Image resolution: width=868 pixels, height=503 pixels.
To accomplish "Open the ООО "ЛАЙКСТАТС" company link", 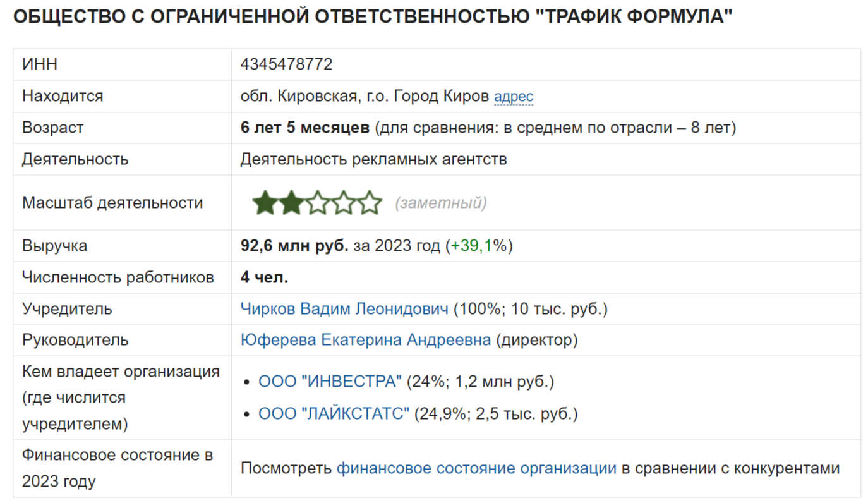I will [x=334, y=414].
